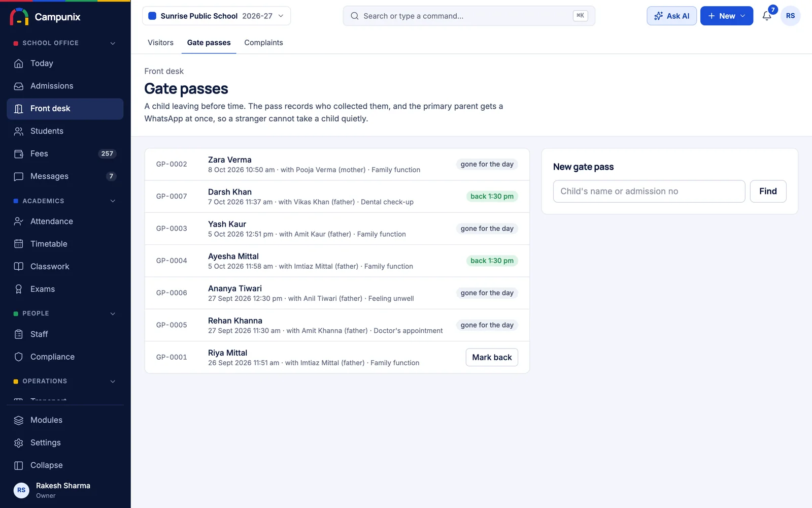Open Admissions inbox icon
The height and width of the screenshot is (508, 812).
pyautogui.click(x=19, y=86)
